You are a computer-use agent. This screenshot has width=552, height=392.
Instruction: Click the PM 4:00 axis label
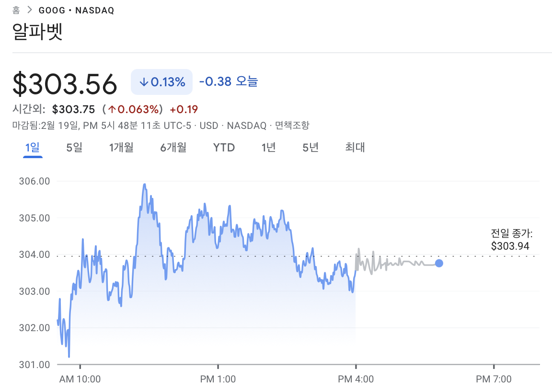click(x=356, y=379)
